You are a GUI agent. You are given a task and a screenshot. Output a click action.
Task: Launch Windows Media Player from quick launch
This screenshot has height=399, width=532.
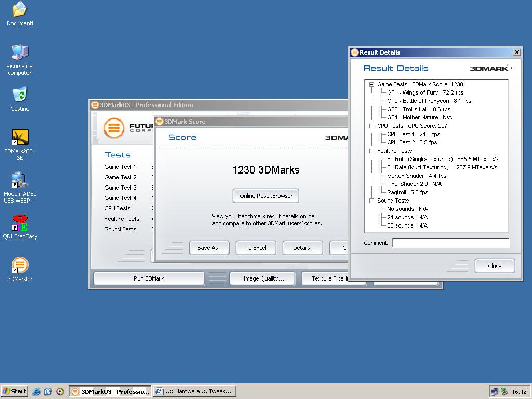point(60,392)
